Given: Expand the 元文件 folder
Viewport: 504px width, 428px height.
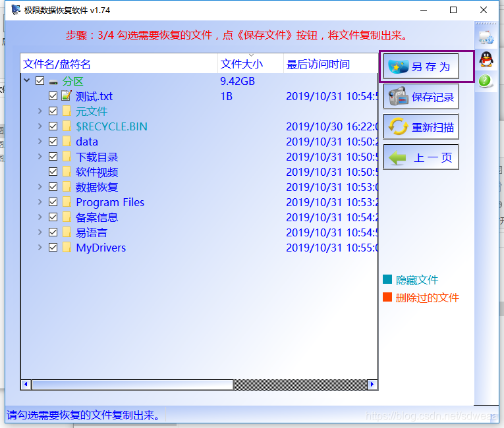Looking at the screenshot, I should (x=40, y=111).
